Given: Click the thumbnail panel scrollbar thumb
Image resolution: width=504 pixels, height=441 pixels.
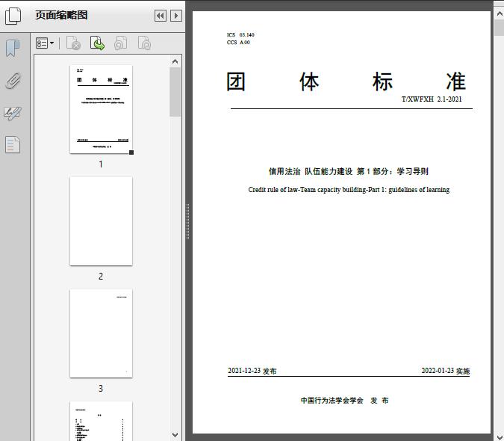Looking at the screenshot, I should pos(175,92).
